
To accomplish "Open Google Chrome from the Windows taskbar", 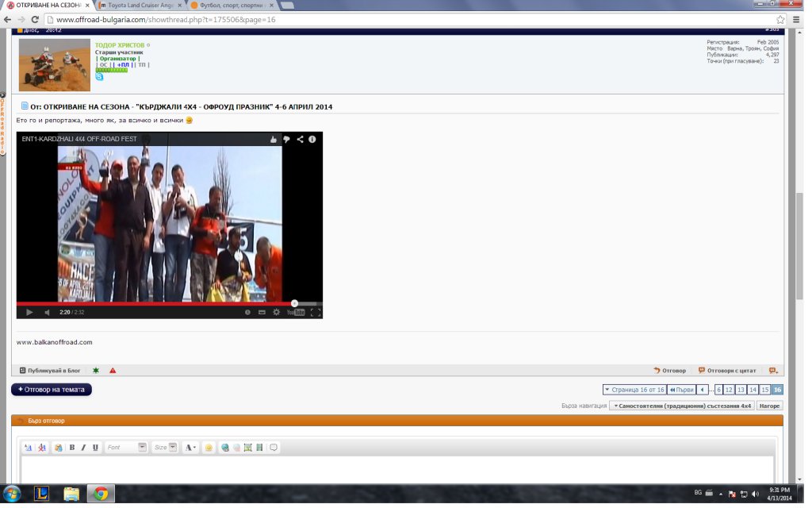I will 100,494.
